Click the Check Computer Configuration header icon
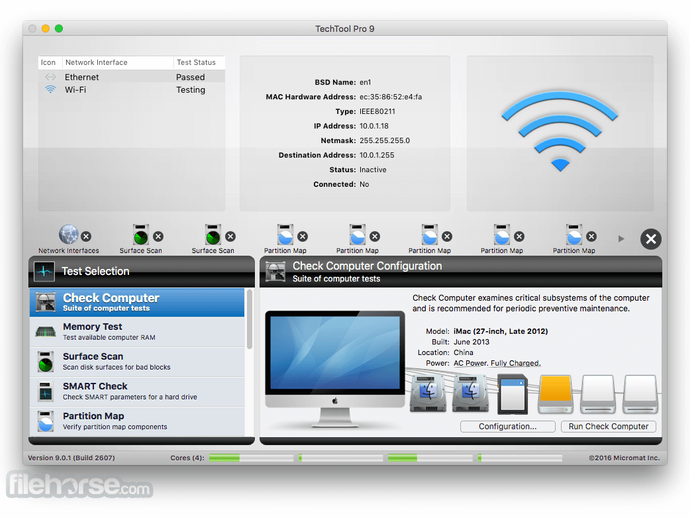 [275, 272]
